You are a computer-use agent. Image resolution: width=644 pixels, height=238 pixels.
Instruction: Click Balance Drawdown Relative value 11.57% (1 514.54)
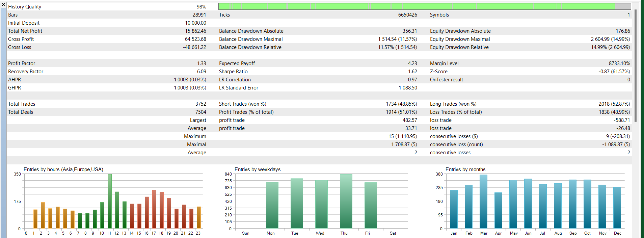coord(398,47)
